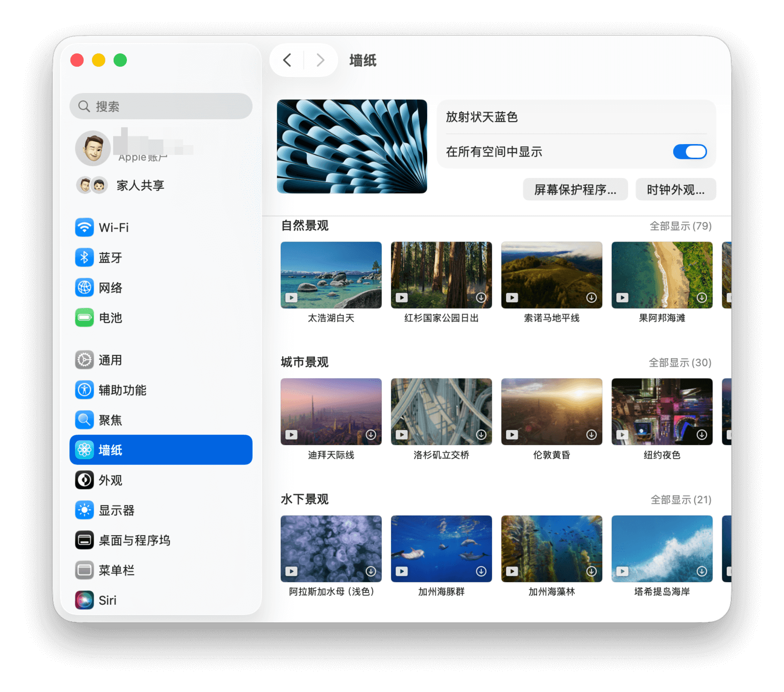Open the Siri icon in sidebar
Screen dimensions: 784x692
pyautogui.click(x=84, y=600)
